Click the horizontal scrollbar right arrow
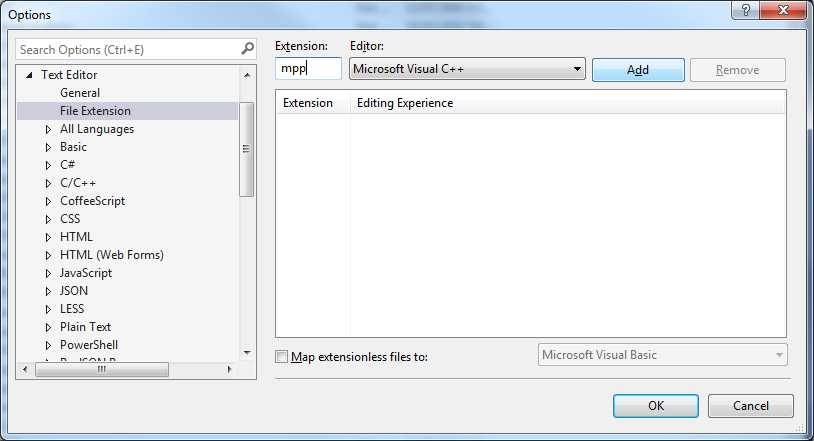 (x=229, y=369)
